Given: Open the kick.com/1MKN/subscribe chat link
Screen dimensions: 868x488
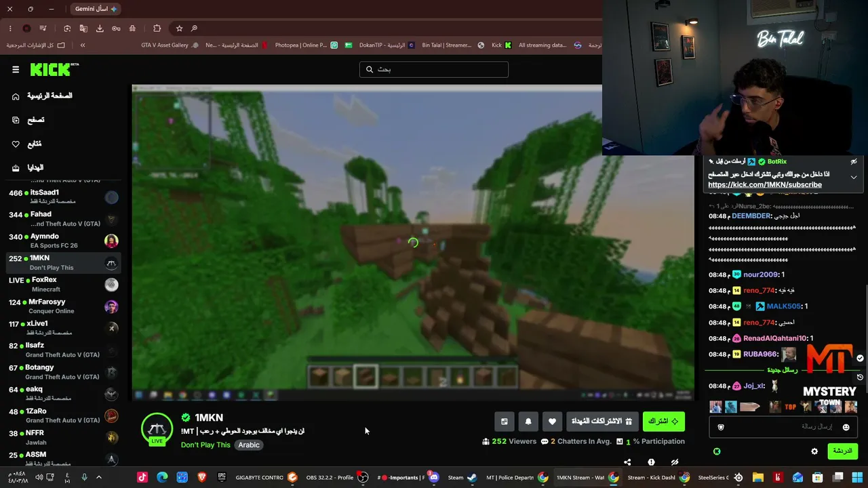Looking at the screenshot, I should [765, 184].
